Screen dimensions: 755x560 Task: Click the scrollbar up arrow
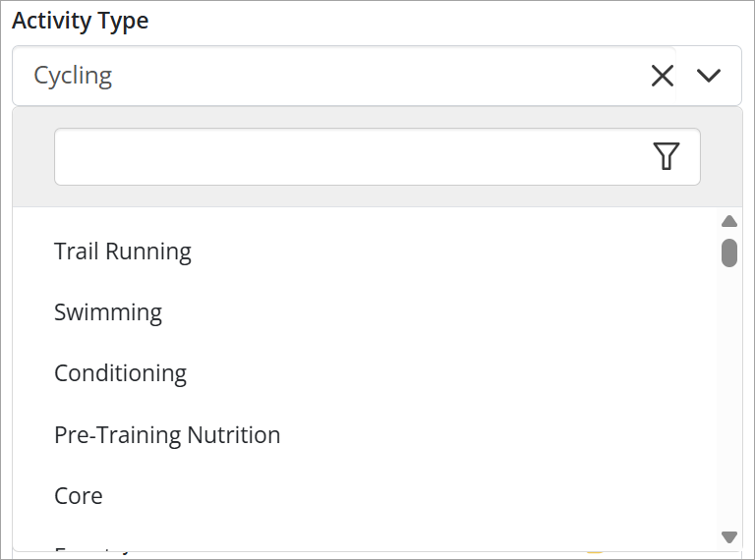pyautogui.click(x=729, y=221)
